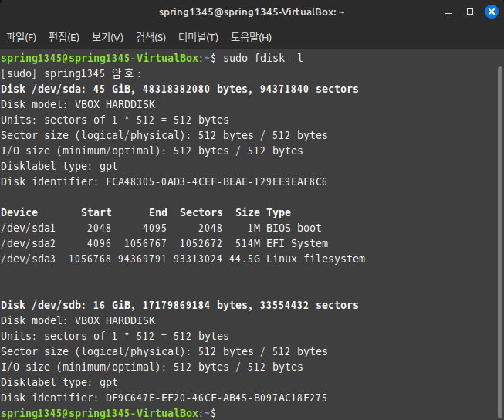Click the 'Disk /dev/sdb: 16 GiB' line
Screen dimensions: 504x420
(180, 305)
